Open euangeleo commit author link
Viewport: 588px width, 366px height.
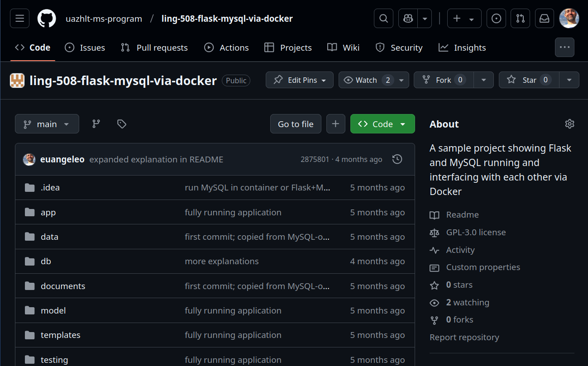[62, 159]
